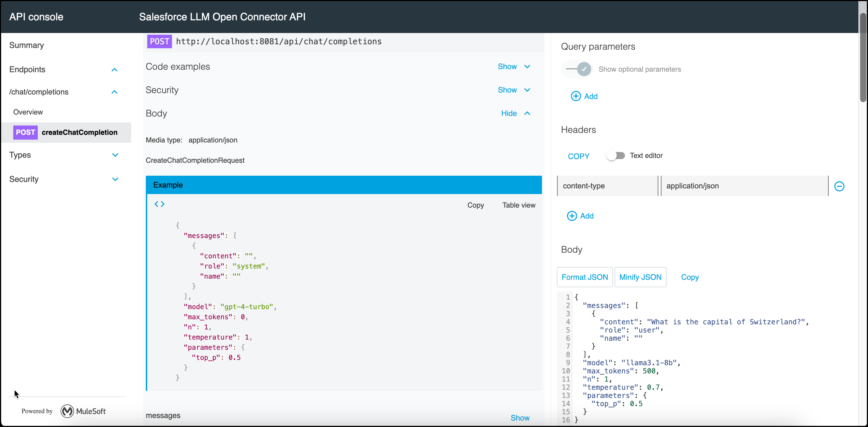Click the "What is the capital of Switzerland?" line

point(704,322)
